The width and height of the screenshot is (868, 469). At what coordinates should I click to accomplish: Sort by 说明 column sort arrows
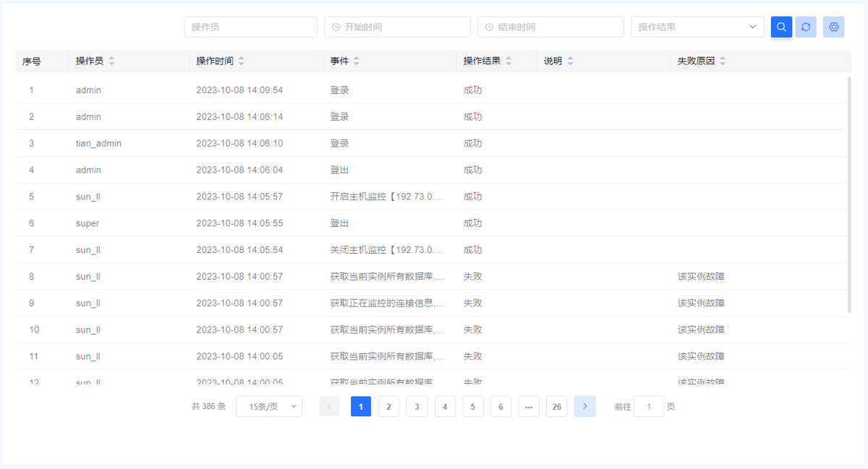(x=570, y=61)
